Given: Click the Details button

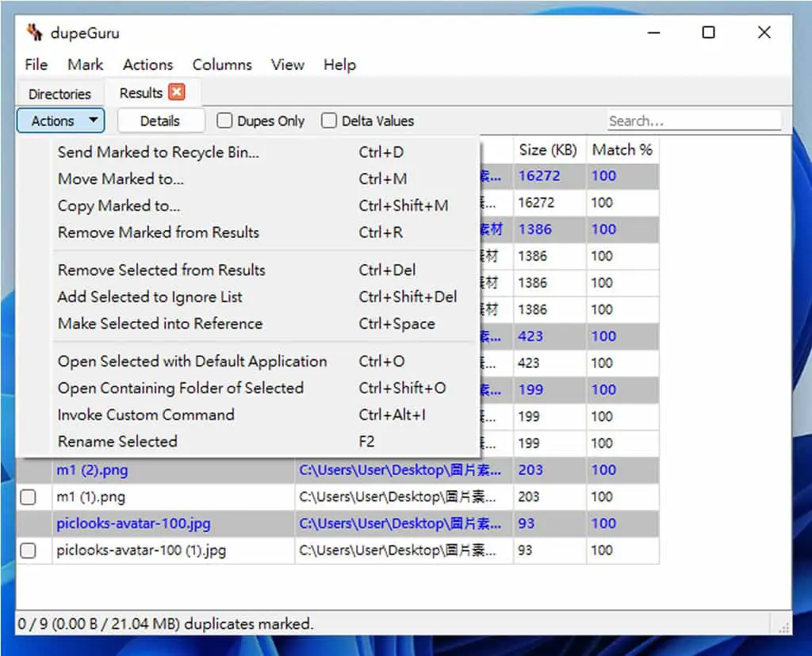Looking at the screenshot, I should pos(160,121).
